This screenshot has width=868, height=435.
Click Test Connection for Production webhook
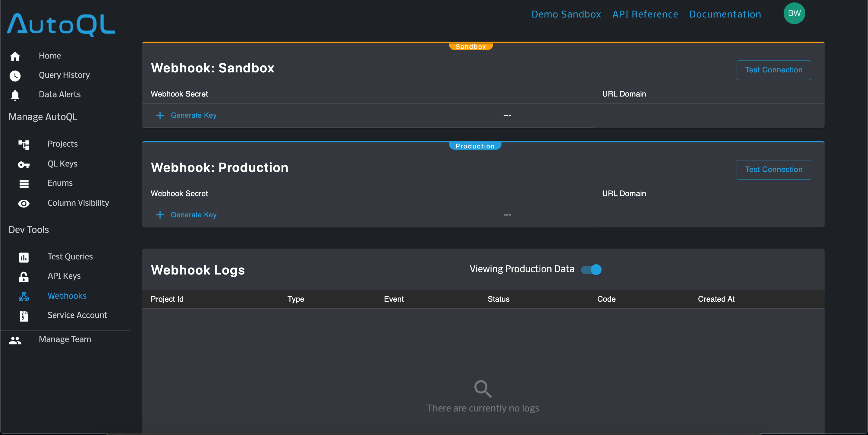774,170
